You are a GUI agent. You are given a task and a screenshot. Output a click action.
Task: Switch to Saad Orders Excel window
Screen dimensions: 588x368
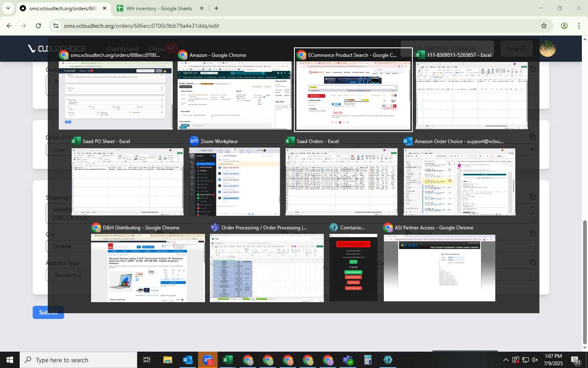pos(341,182)
